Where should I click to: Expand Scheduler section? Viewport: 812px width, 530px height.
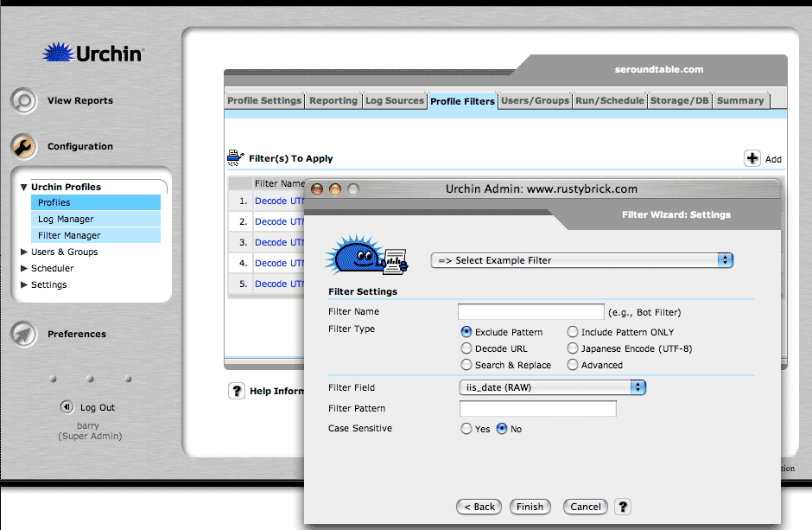23,268
